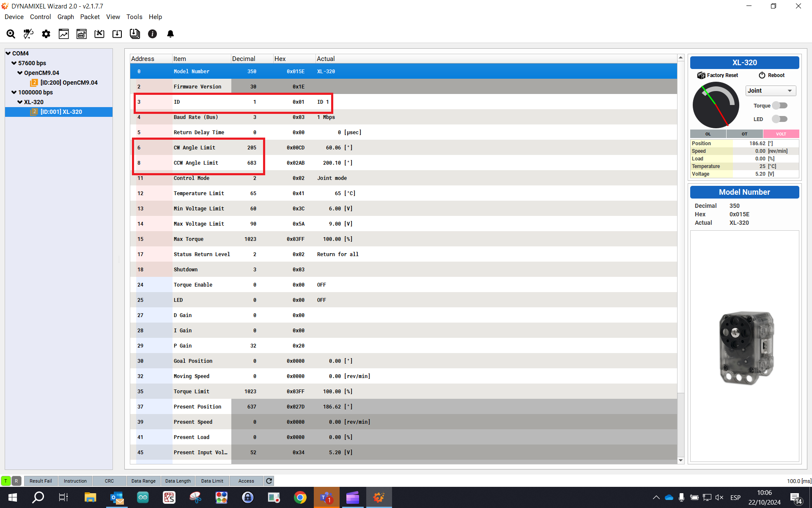The height and width of the screenshot is (508, 812).
Task: Open the Joint mode dropdown
Action: tap(770, 91)
